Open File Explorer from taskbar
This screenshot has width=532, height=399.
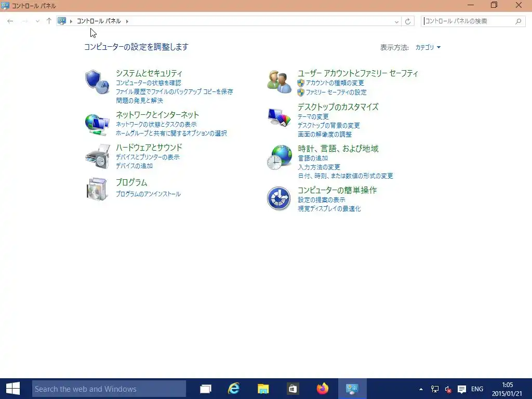click(x=263, y=389)
